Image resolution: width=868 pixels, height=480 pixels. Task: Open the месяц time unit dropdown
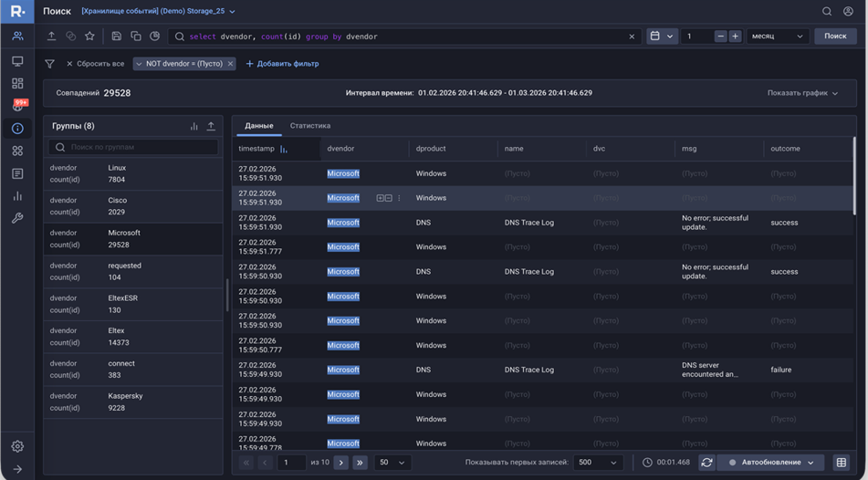point(777,37)
